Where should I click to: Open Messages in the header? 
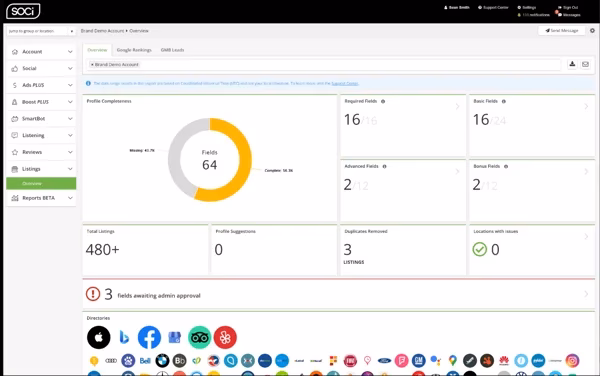pyautogui.click(x=569, y=15)
